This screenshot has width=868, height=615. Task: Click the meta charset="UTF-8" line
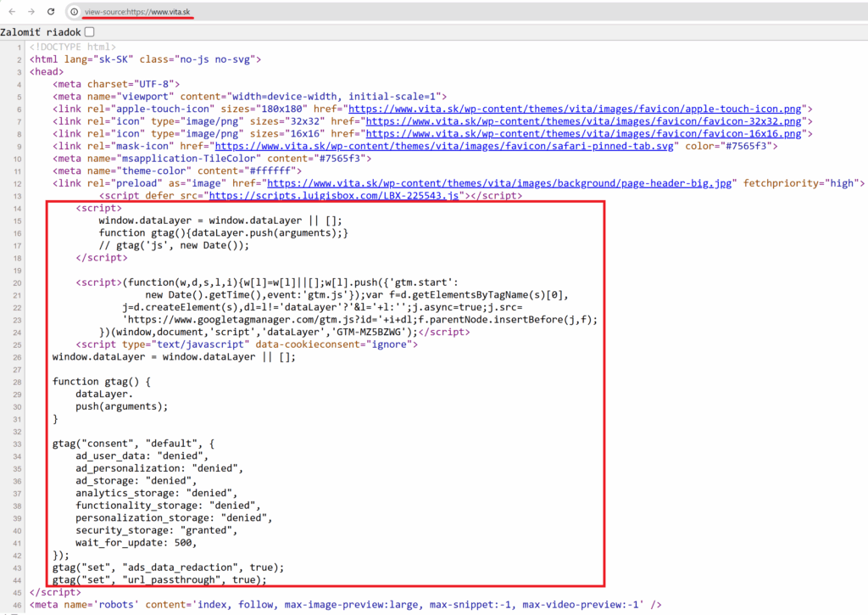pos(116,84)
